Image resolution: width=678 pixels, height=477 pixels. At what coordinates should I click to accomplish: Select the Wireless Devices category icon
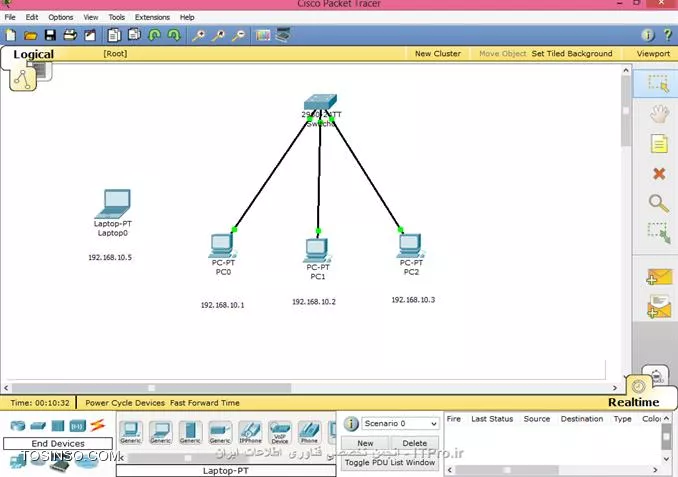click(78, 426)
